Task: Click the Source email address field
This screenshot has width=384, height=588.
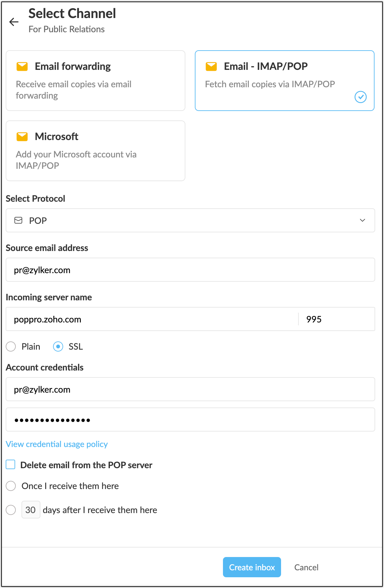Action: 190,270
